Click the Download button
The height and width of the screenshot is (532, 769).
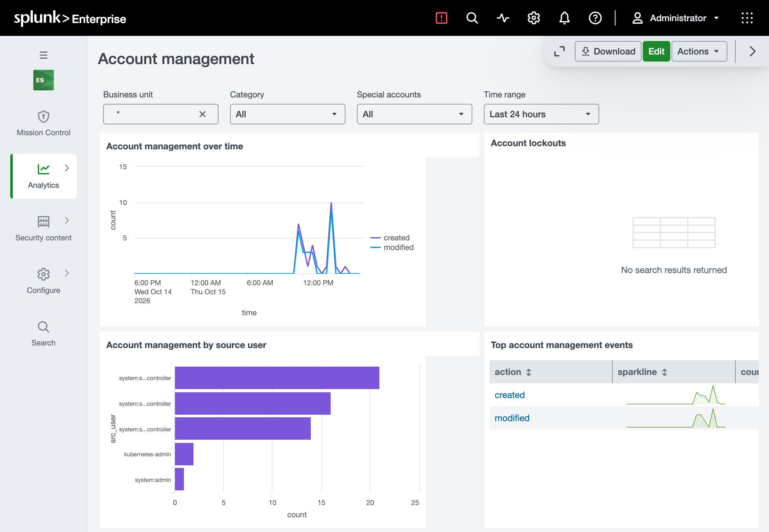click(x=608, y=51)
